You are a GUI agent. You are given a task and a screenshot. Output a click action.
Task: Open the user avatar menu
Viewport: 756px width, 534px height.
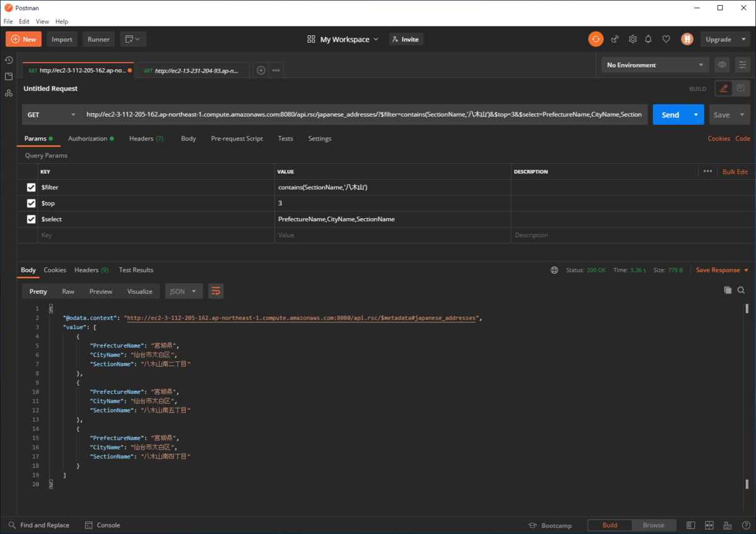687,39
